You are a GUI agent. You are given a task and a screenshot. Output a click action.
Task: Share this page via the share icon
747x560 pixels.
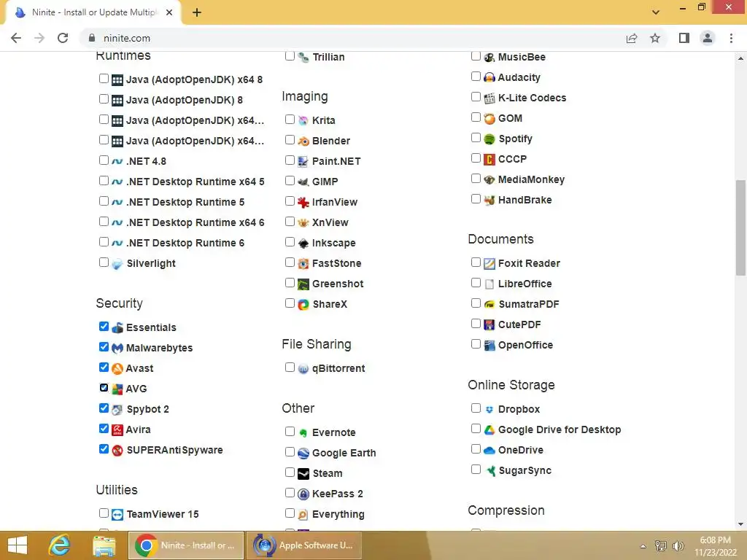[632, 38]
